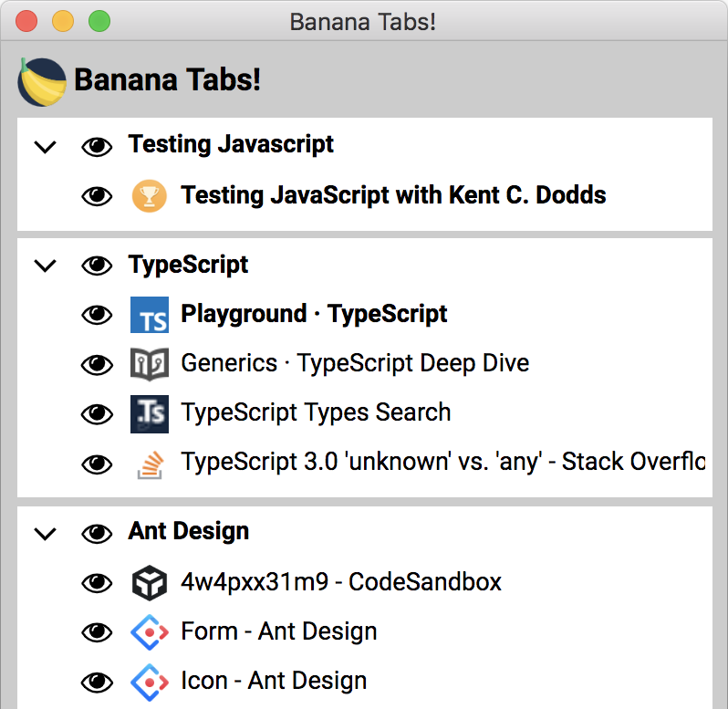This screenshot has width=728, height=709.
Task: Open TypeScript 3.0 'unknown' vs. 'any' tab
Action: click(x=443, y=462)
